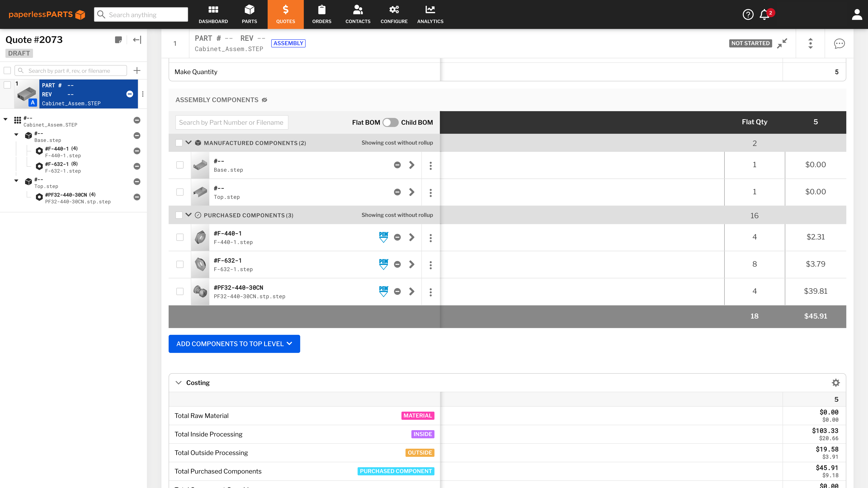This screenshot has height=488, width=868.
Task: Collapse the quote sidebar panel
Action: pyautogui.click(x=137, y=40)
